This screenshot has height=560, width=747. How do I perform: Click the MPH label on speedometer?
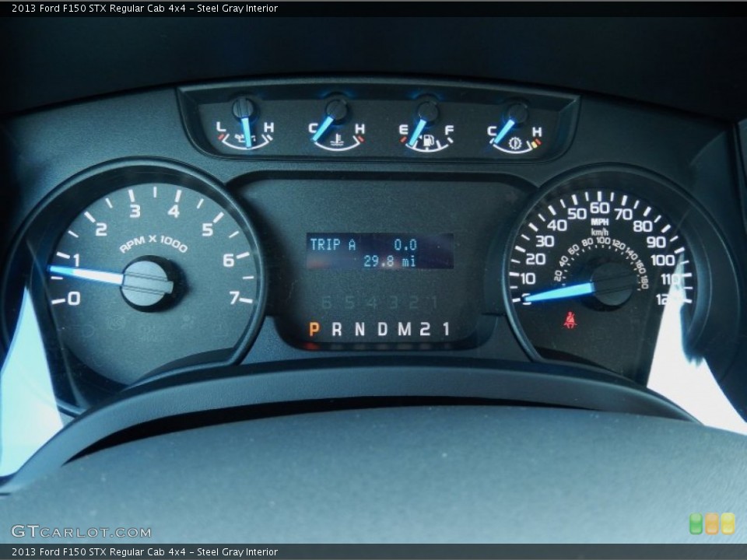pyautogui.click(x=600, y=222)
